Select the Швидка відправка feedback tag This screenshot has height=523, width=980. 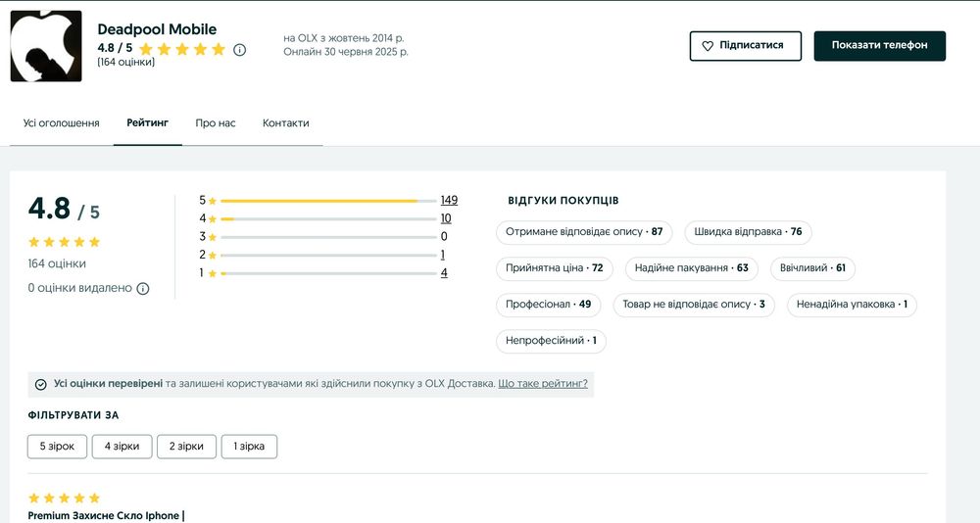point(748,232)
